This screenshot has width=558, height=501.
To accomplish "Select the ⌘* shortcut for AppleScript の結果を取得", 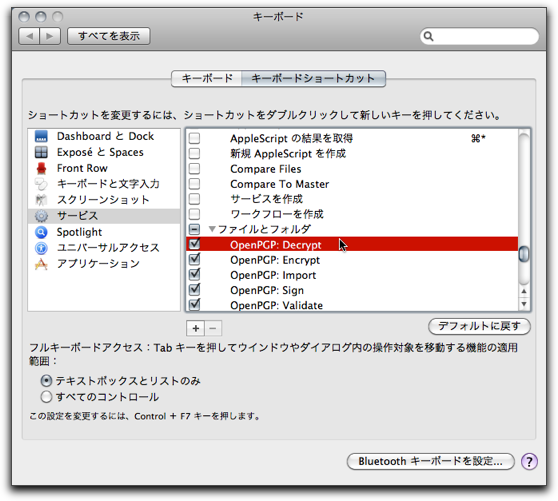I will pos(478,138).
